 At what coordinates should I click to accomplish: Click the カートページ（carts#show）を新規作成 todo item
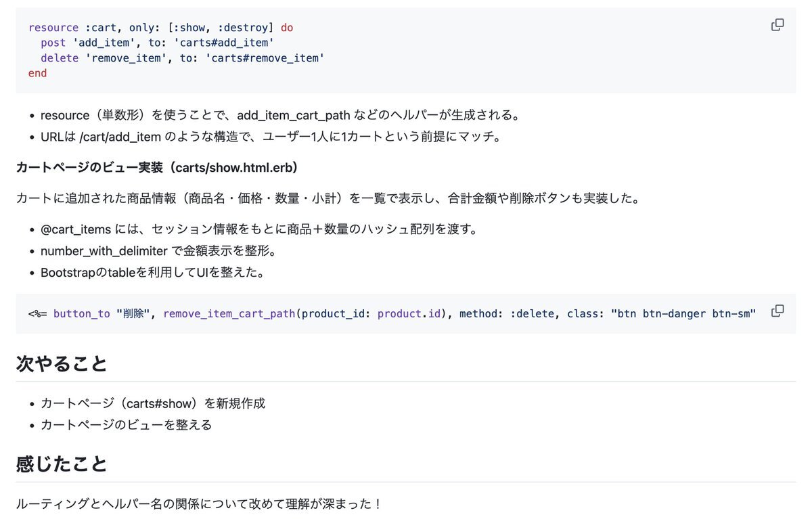(x=153, y=403)
